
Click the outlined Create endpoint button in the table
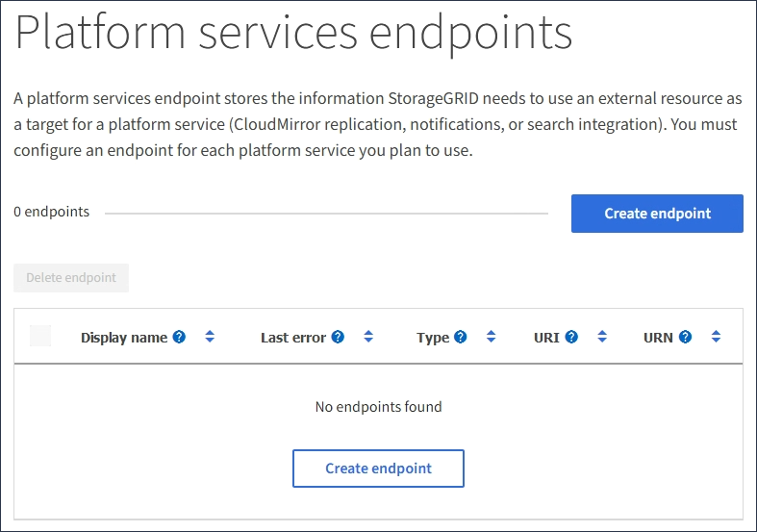378,469
